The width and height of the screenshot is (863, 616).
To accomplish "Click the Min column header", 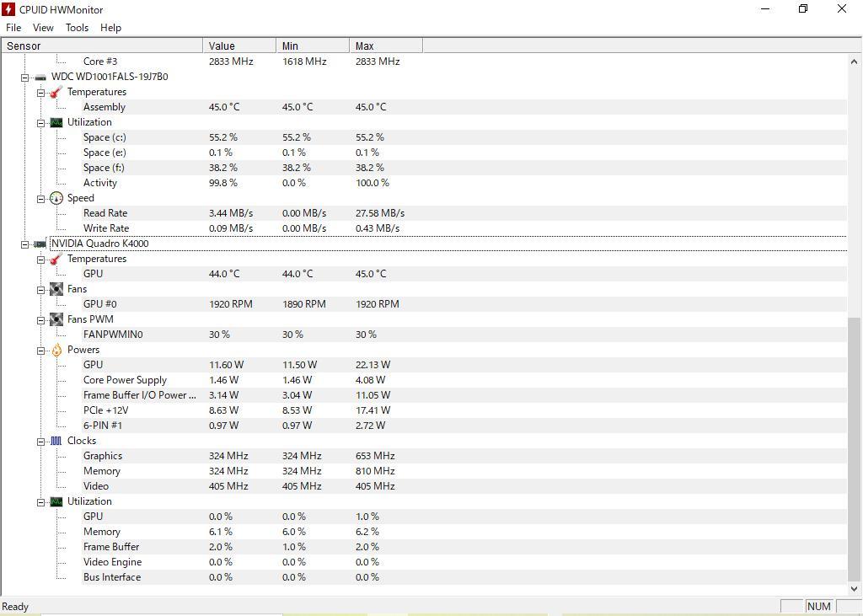I will tap(313, 46).
